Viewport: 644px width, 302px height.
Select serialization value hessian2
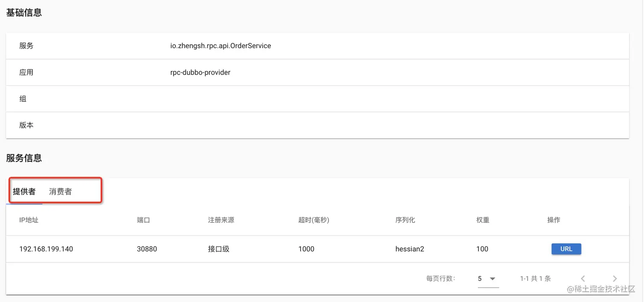click(410, 249)
